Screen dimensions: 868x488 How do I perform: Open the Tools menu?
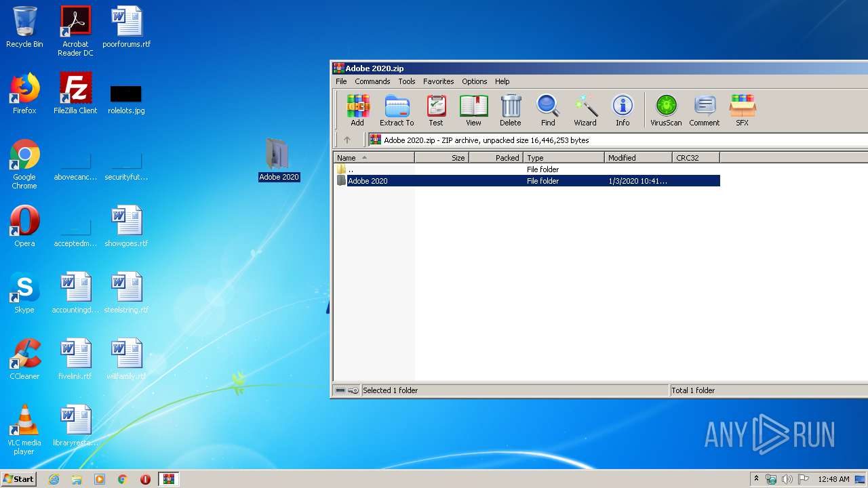tap(407, 81)
